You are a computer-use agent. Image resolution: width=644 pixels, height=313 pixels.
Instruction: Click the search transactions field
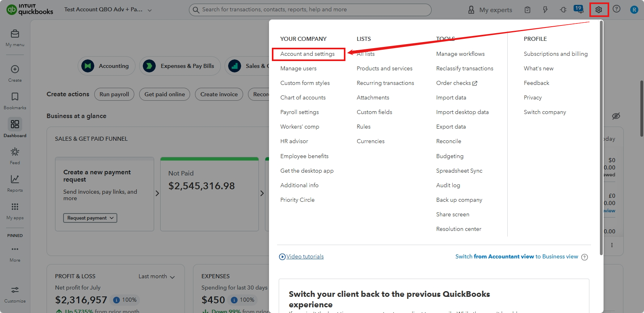point(310,10)
